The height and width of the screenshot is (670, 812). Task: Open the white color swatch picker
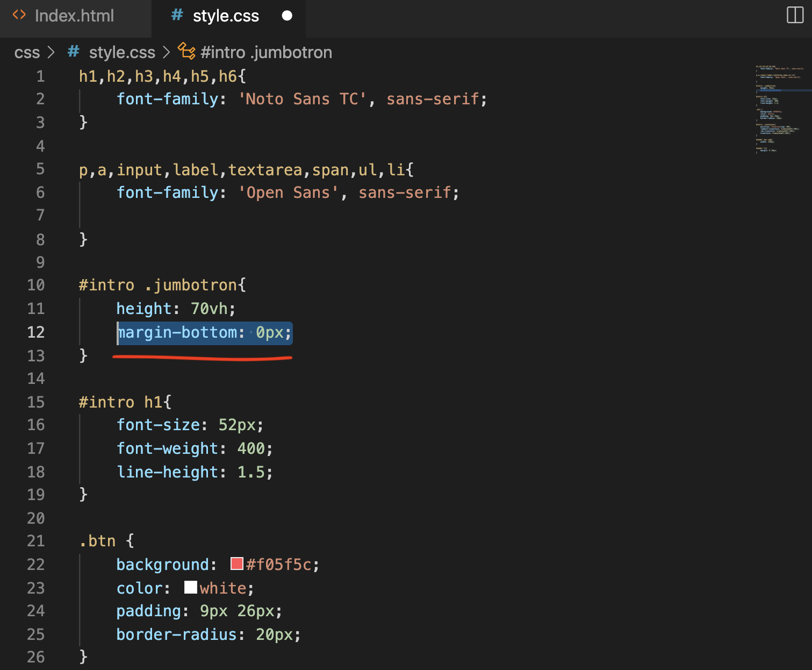tap(191, 587)
